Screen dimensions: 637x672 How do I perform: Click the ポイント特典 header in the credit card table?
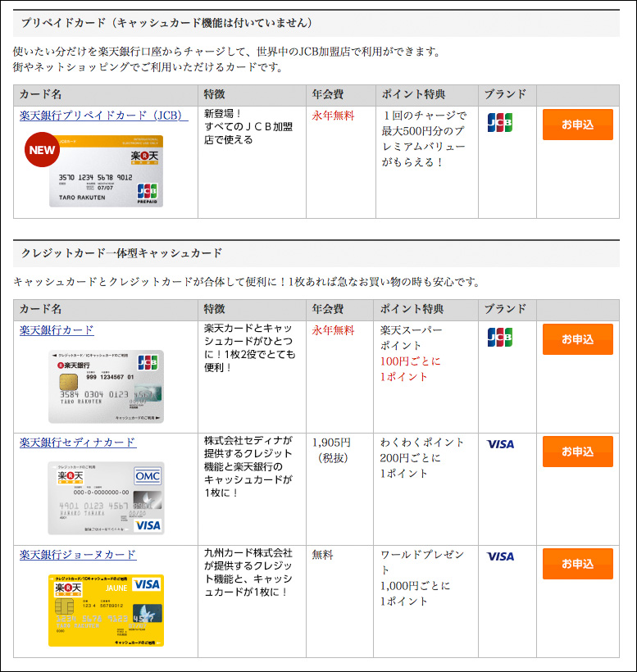(412, 309)
